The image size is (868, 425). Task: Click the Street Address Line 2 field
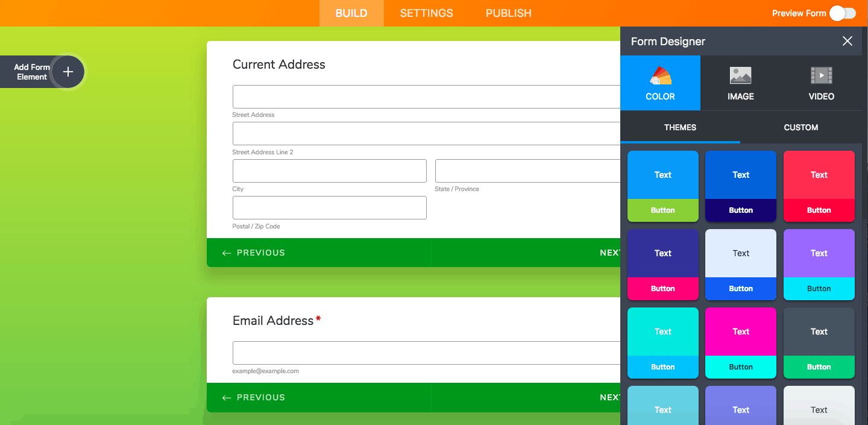tap(426, 133)
